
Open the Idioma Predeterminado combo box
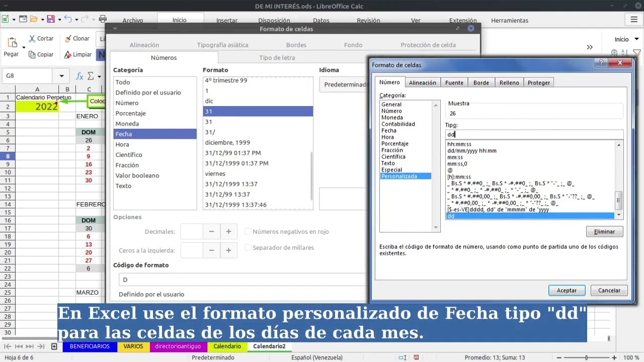coord(344,84)
